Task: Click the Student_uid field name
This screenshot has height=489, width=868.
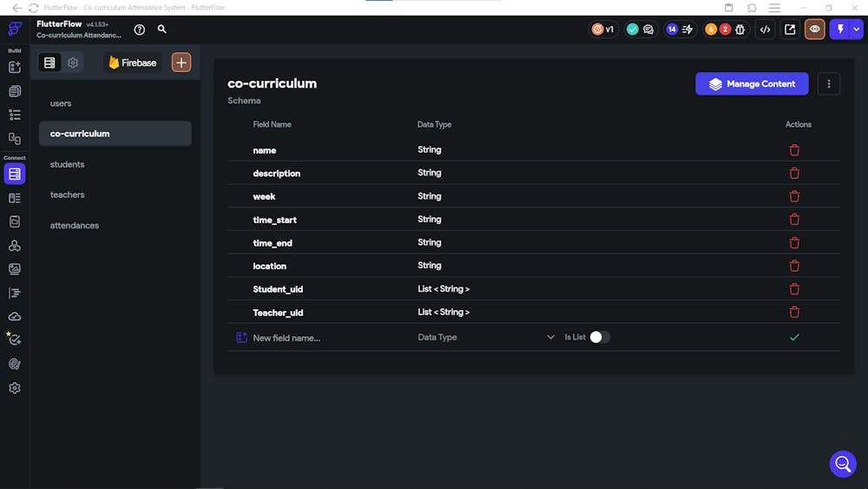Action: (x=278, y=289)
